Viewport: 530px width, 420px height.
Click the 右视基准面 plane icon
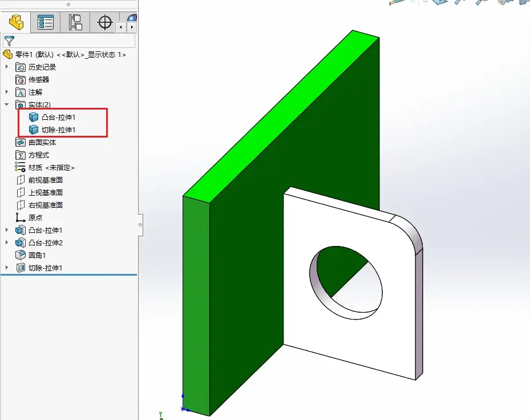[x=21, y=205]
